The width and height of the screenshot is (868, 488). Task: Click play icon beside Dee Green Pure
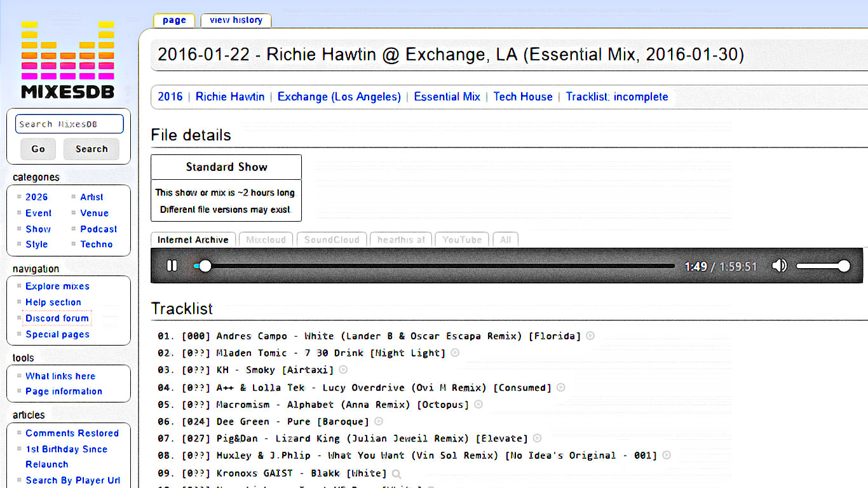pyautogui.click(x=379, y=421)
